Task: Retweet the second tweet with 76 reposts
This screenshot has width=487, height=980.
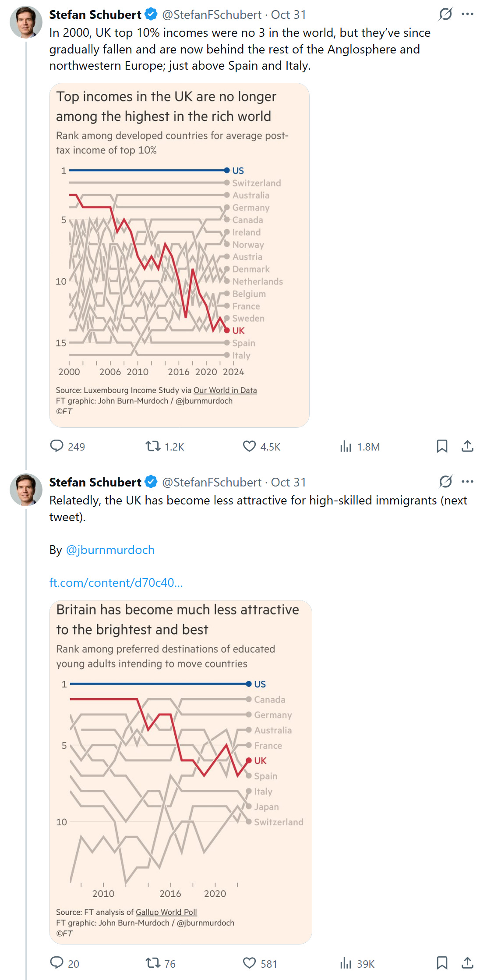Action: (153, 963)
